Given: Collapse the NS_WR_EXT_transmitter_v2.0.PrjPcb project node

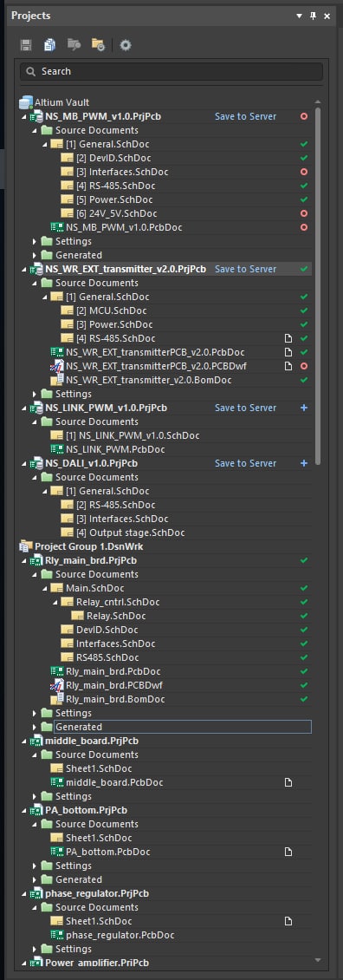Looking at the screenshot, I should click(x=24, y=270).
